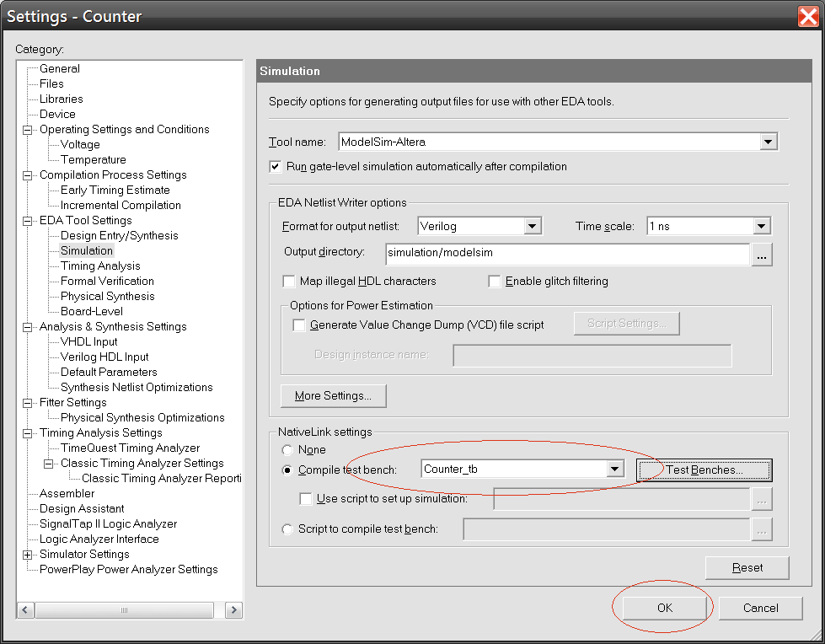Collapse Classic Timing Analyzer Settings node
Viewport: 825px width, 644px height.
[48, 464]
